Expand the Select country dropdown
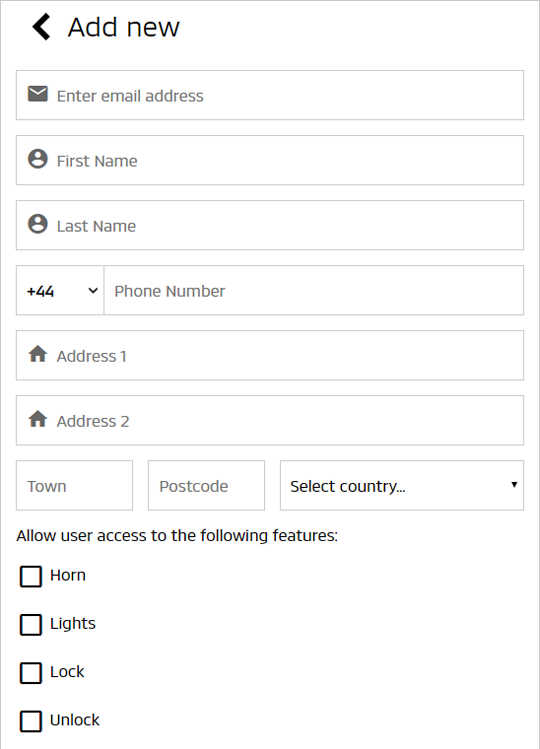This screenshot has height=749, width=540. [402, 485]
